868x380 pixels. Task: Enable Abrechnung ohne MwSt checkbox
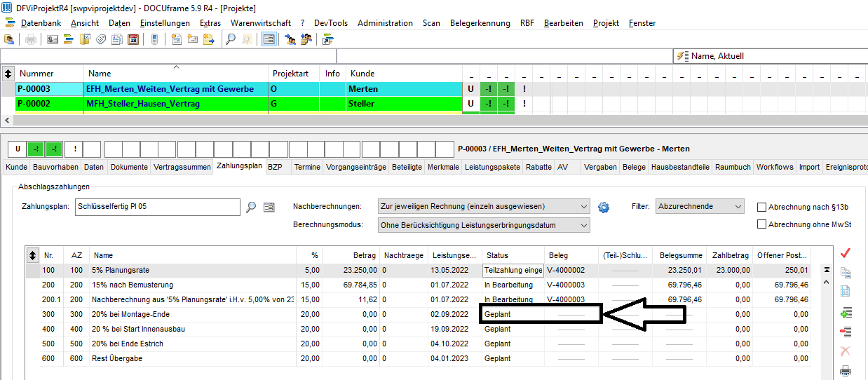[762, 224]
